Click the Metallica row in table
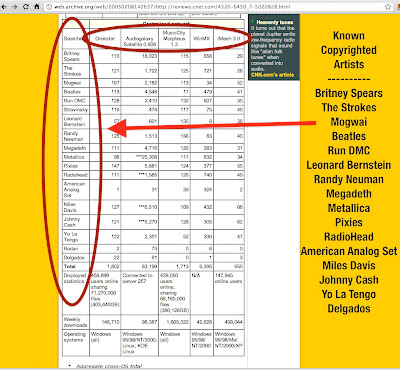 pos(153,157)
